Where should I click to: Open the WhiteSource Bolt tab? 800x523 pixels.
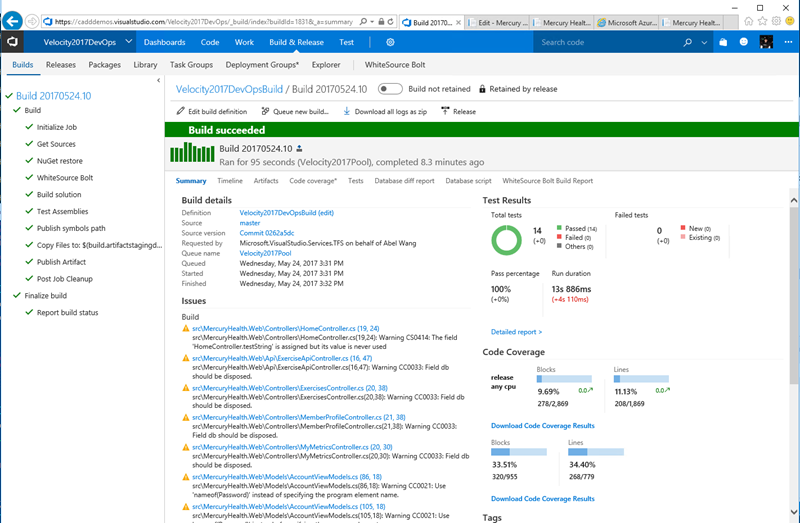(x=395, y=65)
